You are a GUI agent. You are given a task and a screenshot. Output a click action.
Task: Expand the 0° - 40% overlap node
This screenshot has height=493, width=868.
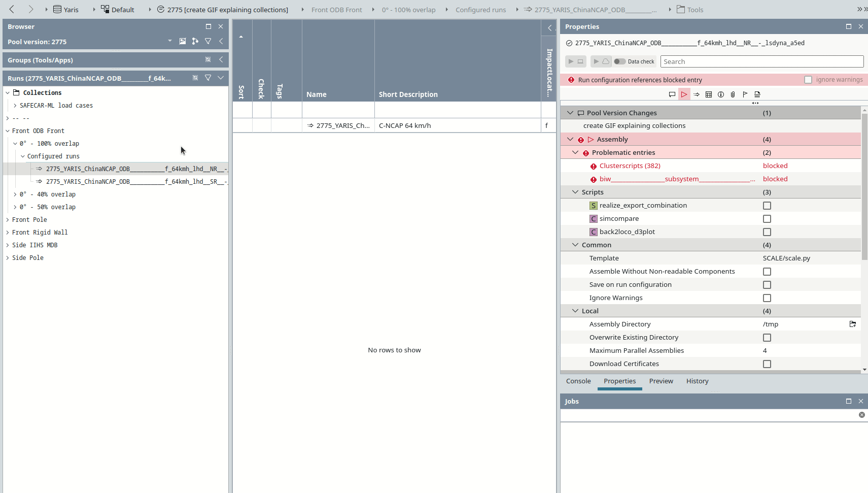pos(15,194)
